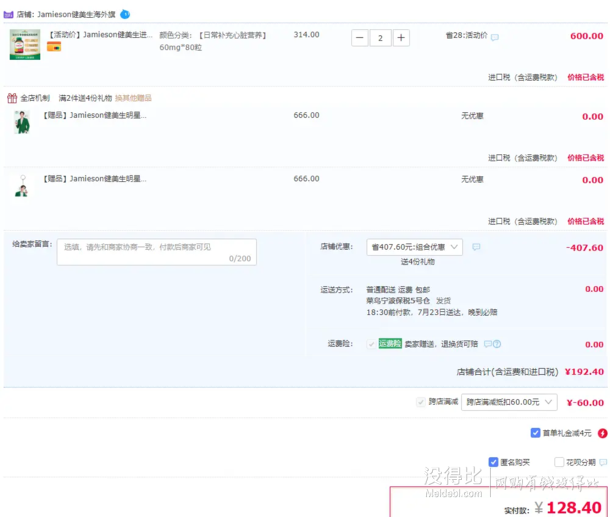610x517 pixels.
Task: Click the comment icon beside 退换货可赔
Action: pyautogui.click(x=487, y=344)
